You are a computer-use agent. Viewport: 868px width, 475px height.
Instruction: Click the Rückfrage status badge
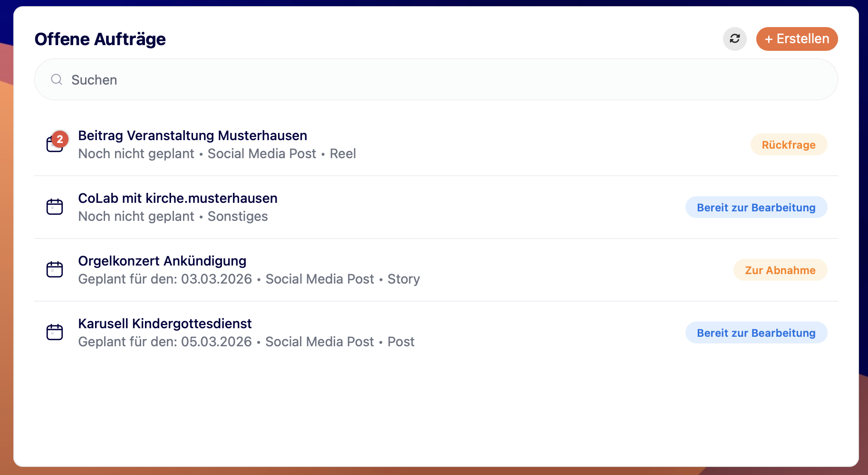pyautogui.click(x=789, y=145)
